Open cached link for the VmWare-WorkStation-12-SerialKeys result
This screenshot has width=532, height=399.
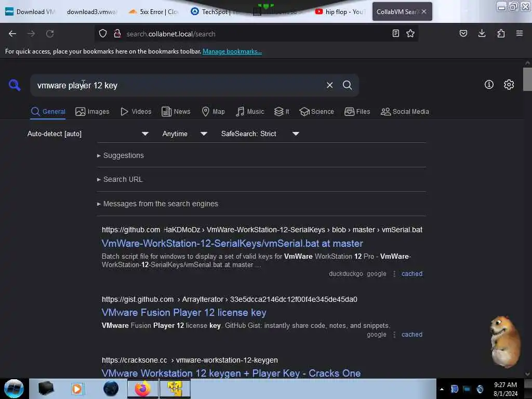click(412, 273)
